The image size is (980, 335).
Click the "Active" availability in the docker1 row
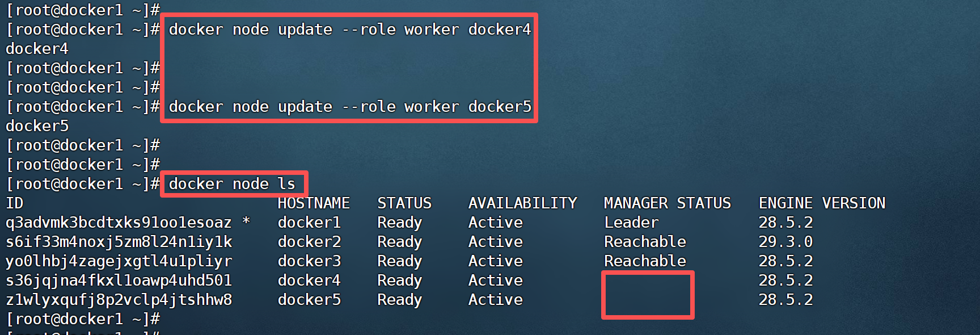[x=495, y=223]
